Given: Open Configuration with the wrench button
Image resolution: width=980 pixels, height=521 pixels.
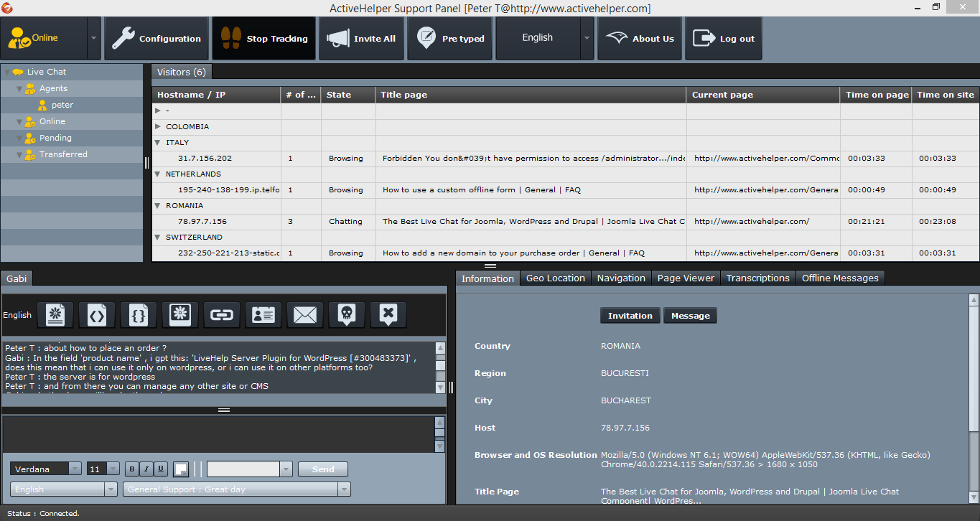Looking at the screenshot, I should [157, 39].
